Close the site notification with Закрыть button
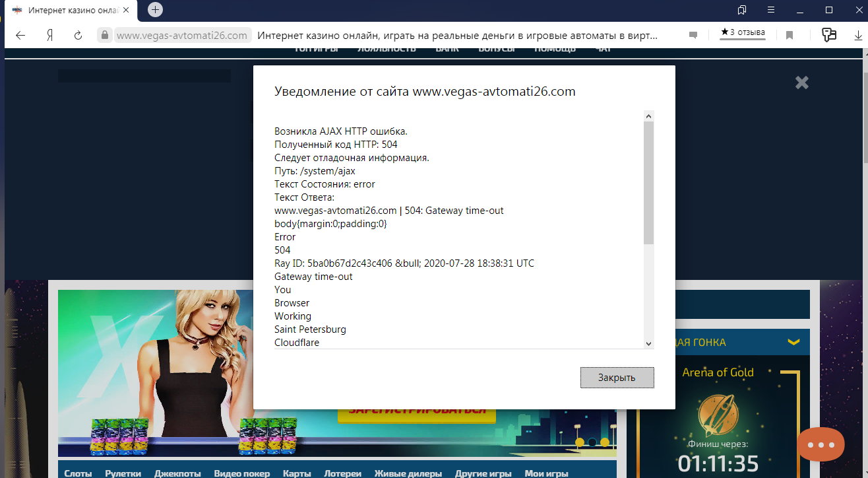 (x=617, y=378)
